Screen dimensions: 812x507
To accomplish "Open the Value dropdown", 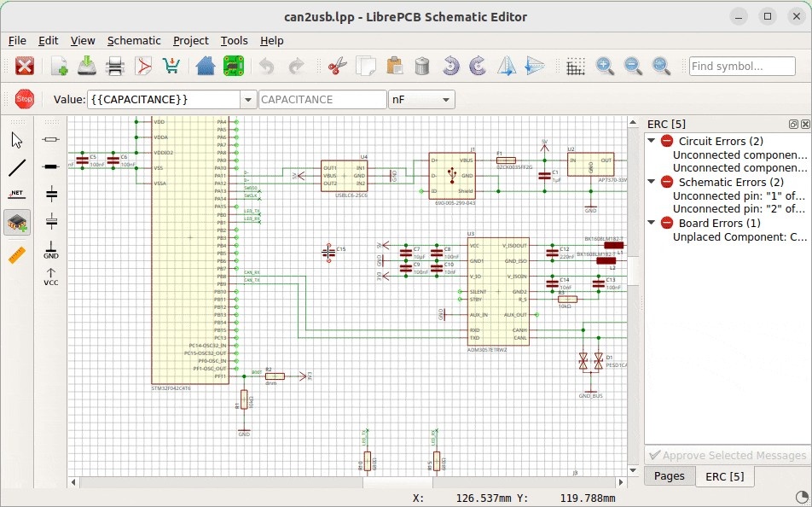I will tap(247, 99).
